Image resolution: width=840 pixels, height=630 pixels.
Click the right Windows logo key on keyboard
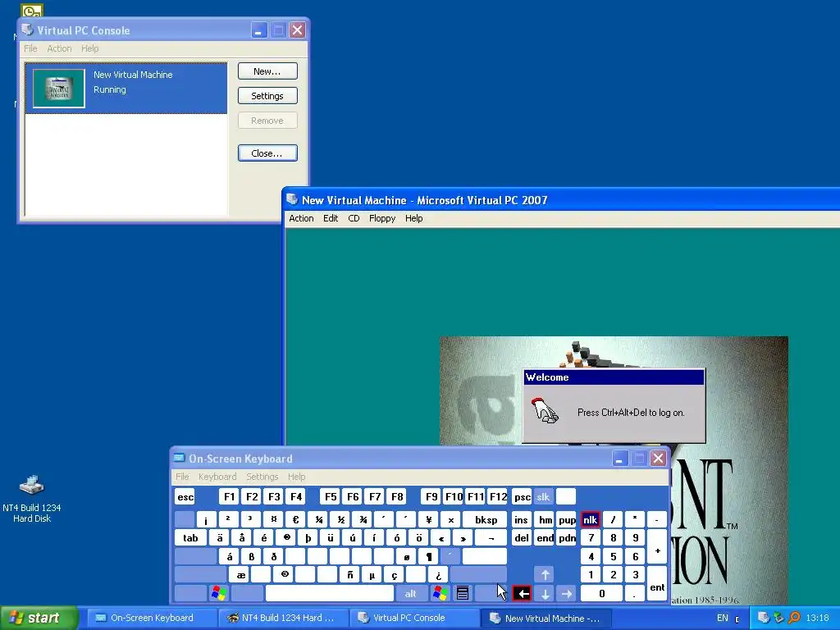[x=441, y=594]
